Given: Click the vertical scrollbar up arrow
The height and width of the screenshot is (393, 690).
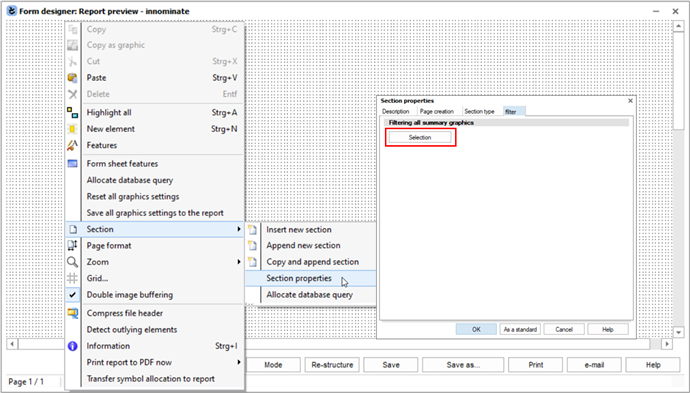Looking at the screenshot, I should pos(678,26).
